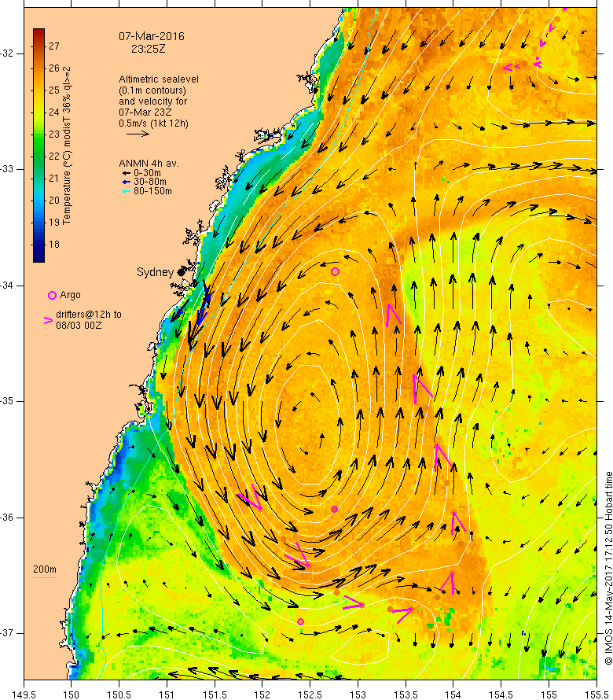This screenshot has height=700, width=613.
Task: Click the black 0-30m legend arrow
Action: [x=127, y=173]
